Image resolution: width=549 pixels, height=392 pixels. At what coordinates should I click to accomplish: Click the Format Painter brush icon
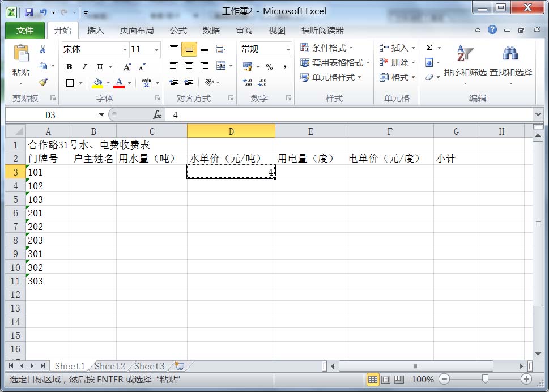(x=43, y=82)
